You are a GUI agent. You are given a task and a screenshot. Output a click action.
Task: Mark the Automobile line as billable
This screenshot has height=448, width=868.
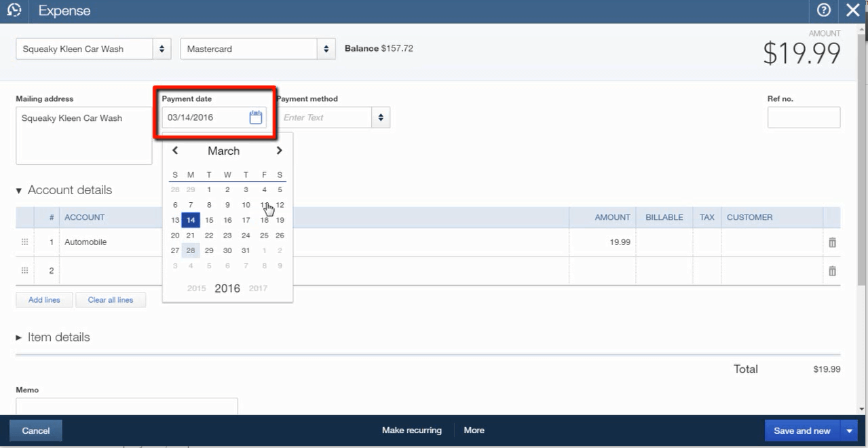point(664,242)
